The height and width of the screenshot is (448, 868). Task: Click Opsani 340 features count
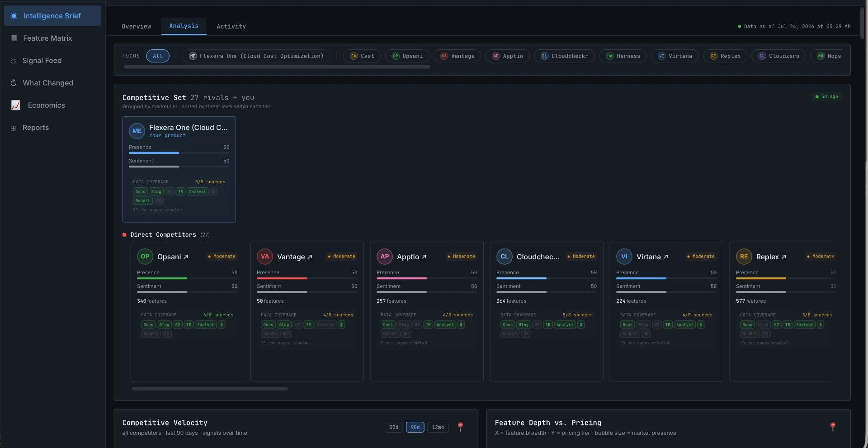point(152,301)
